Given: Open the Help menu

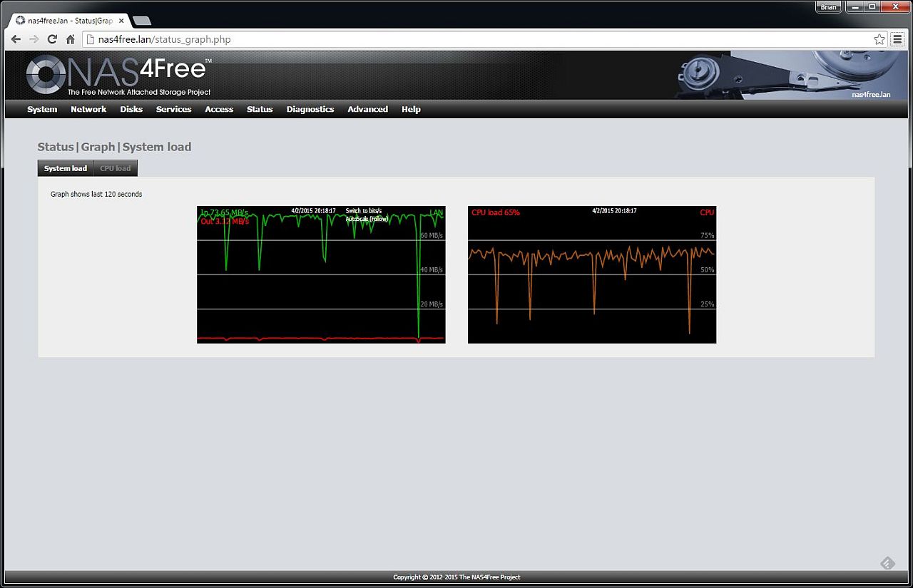Looking at the screenshot, I should [411, 109].
